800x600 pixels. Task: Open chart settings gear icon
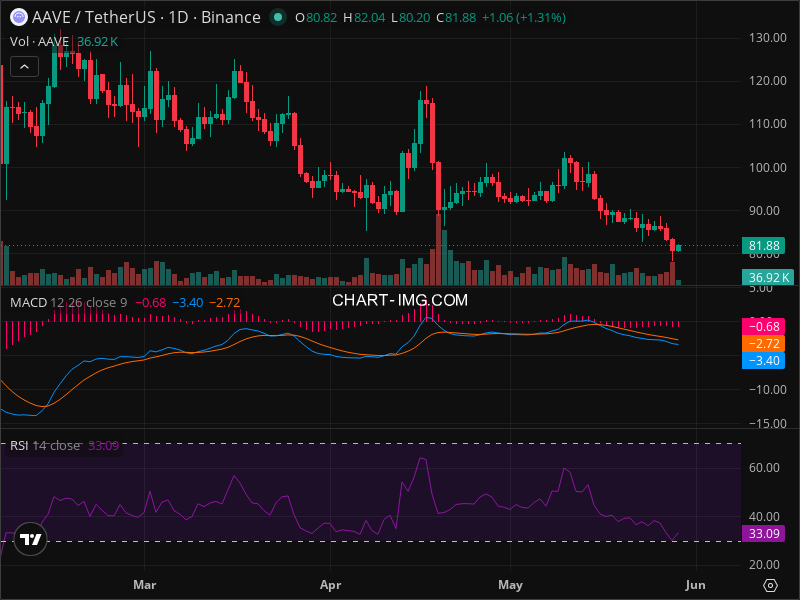tap(770, 585)
